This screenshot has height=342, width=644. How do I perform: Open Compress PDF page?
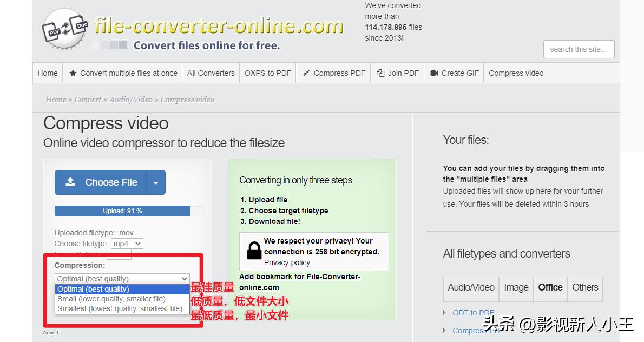coord(333,73)
